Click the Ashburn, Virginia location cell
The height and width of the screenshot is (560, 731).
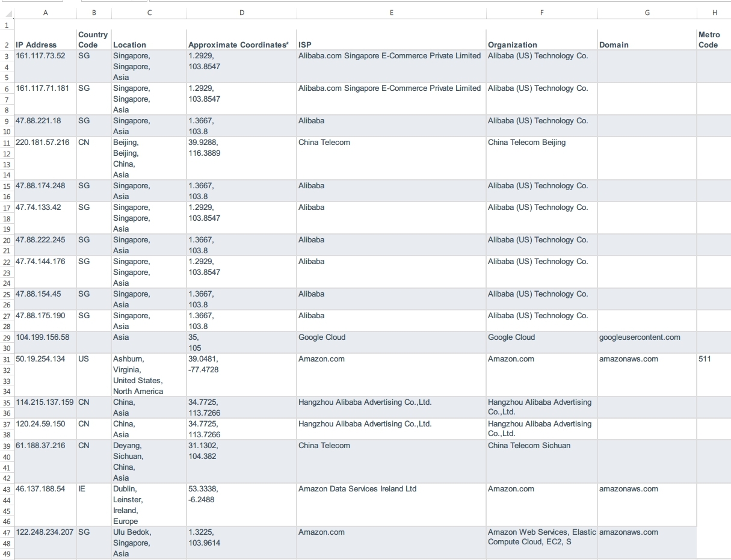tap(149, 375)
